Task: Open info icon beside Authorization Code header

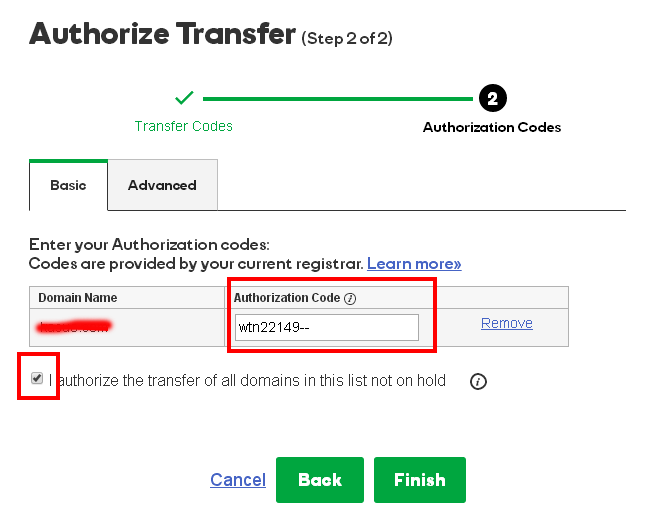Action: [350, 299]
